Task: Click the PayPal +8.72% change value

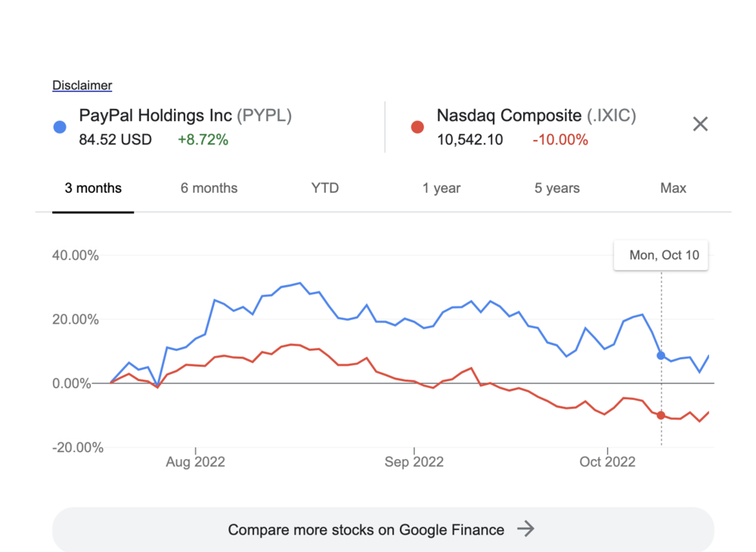Action: pos(203,140)
